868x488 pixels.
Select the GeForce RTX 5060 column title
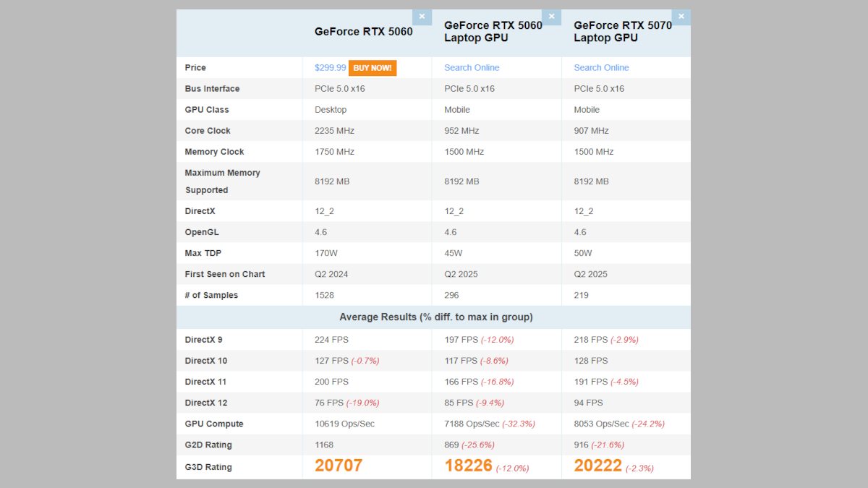pos(363,32)
